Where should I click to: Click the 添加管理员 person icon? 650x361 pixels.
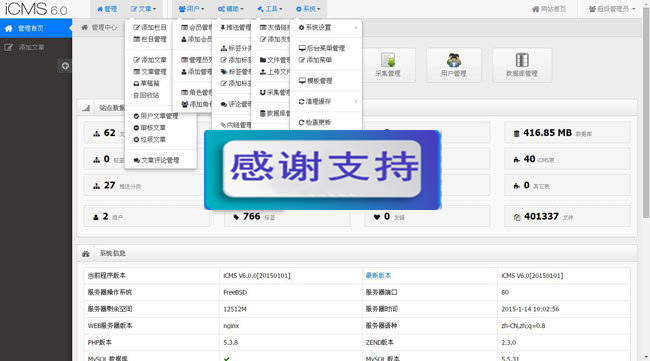(x=184, y=72)
